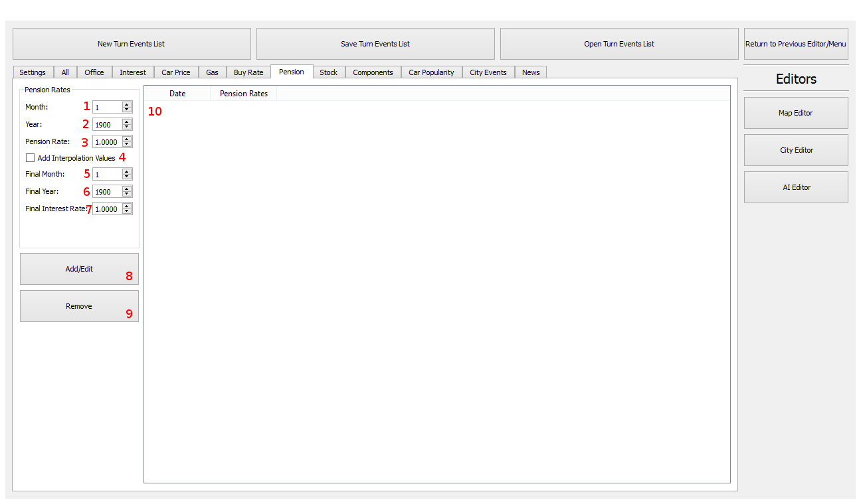Click the Pension Rates column header
The height and width of the screenshot is (504, 861).
point(243,94)
